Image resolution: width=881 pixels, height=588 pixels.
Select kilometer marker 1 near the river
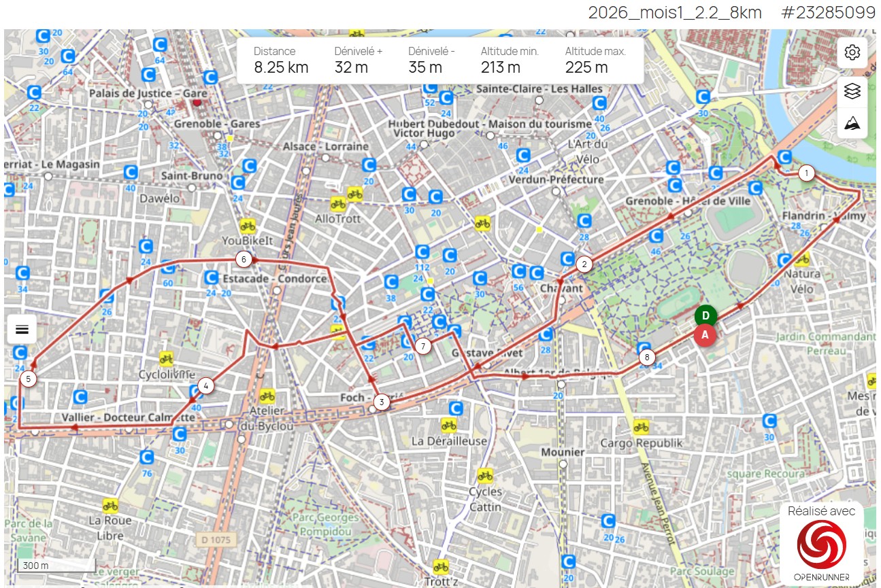(x=805, y=173)
